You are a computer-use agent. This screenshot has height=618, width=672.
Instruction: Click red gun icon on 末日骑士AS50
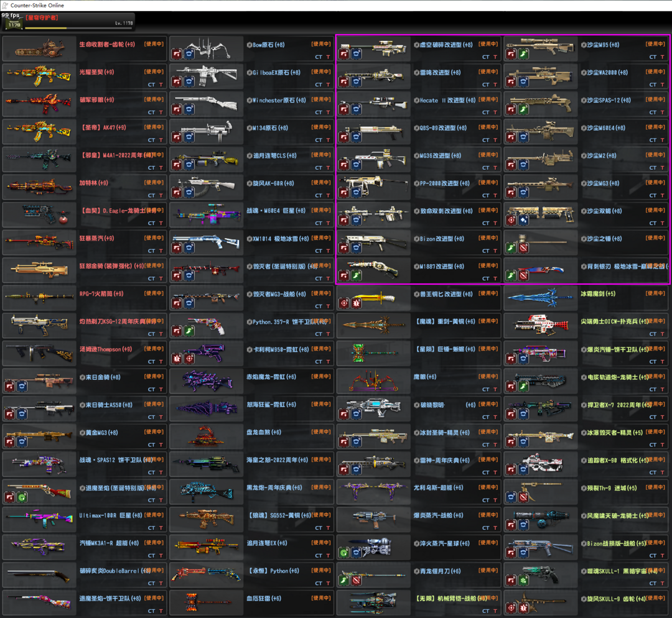(10, 414)
